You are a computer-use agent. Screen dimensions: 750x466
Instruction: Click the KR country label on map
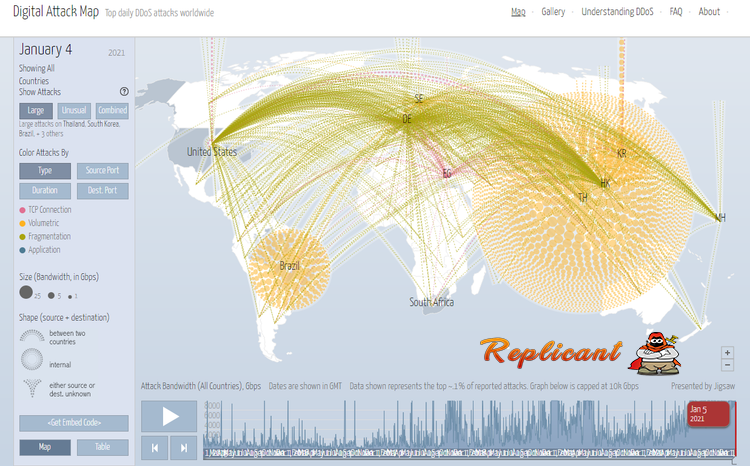tap(621, 154)
